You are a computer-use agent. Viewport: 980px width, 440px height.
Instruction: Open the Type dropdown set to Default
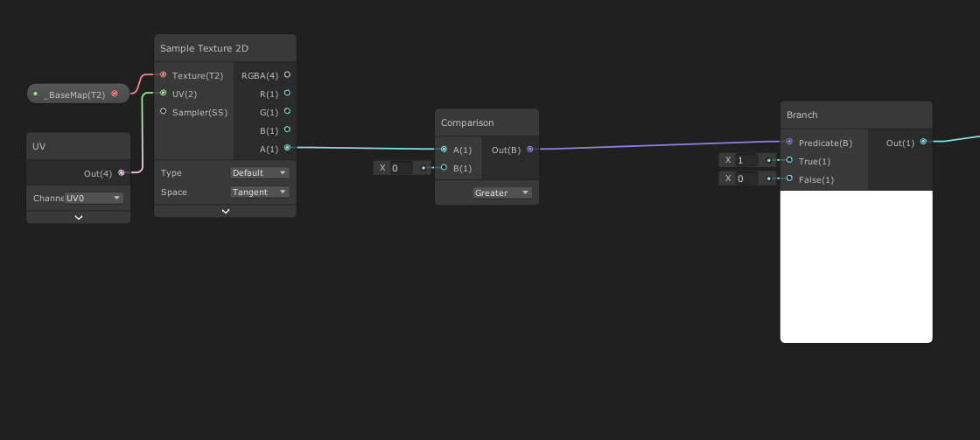[x=259, y=172]
